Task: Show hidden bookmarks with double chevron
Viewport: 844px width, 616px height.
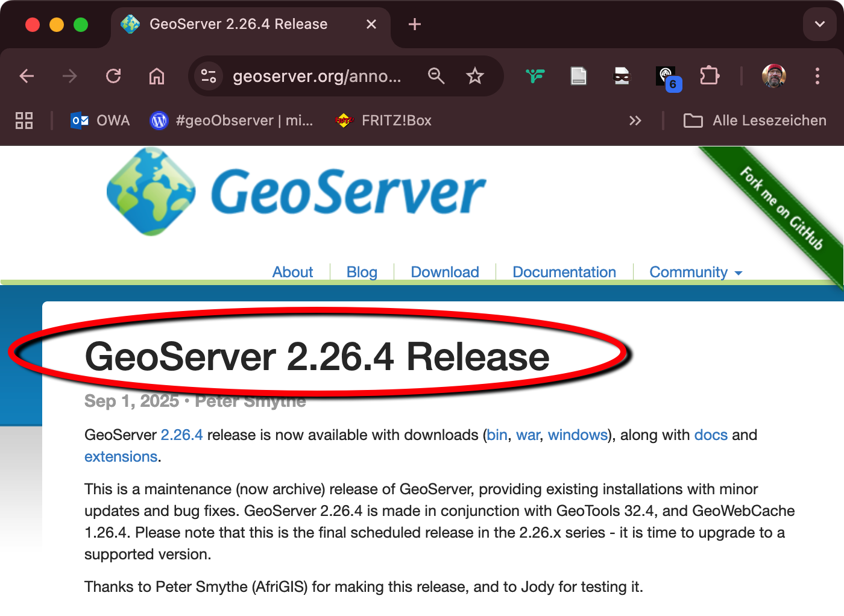Action: [x=635, y=121]
